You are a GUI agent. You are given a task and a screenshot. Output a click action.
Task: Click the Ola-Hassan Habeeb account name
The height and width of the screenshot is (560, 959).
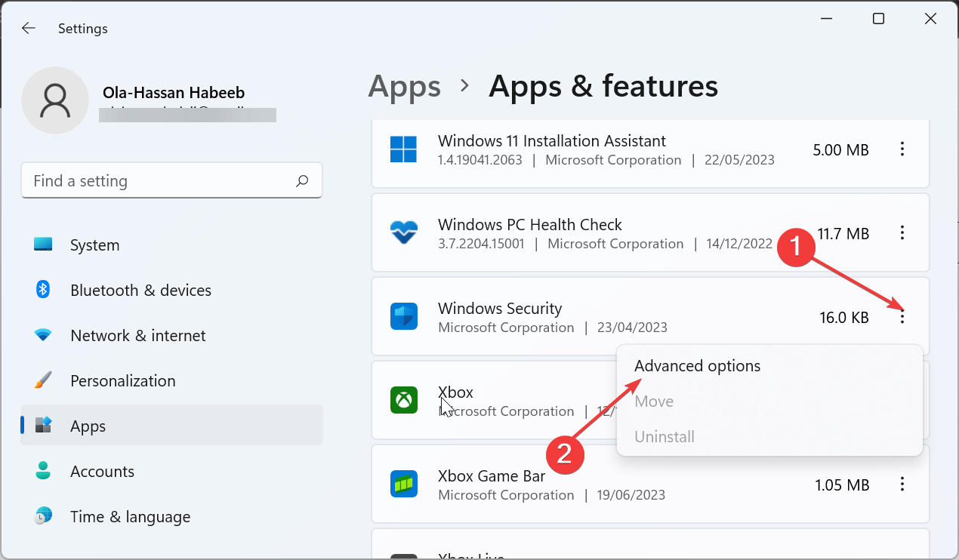(174, 93)
